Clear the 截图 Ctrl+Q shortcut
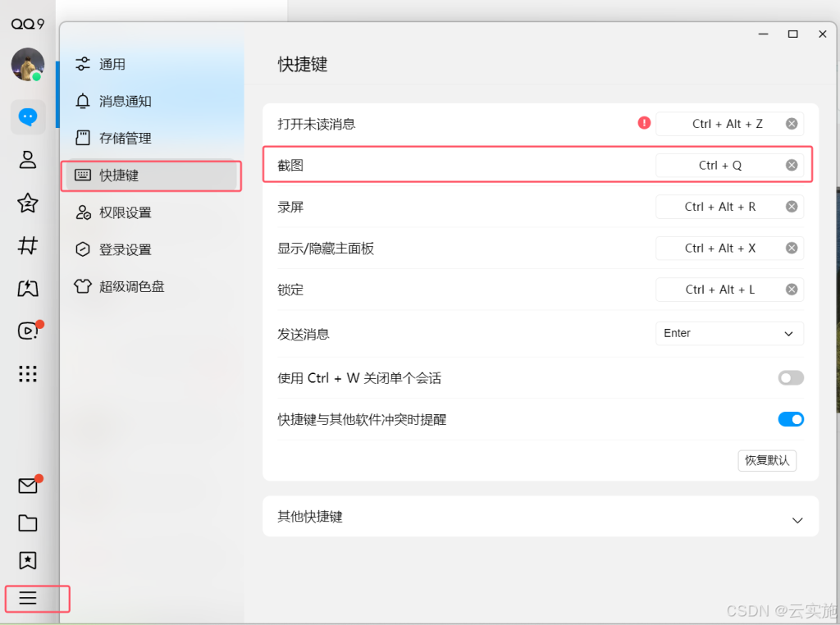The image size is (840, 625). click(791, 164)
